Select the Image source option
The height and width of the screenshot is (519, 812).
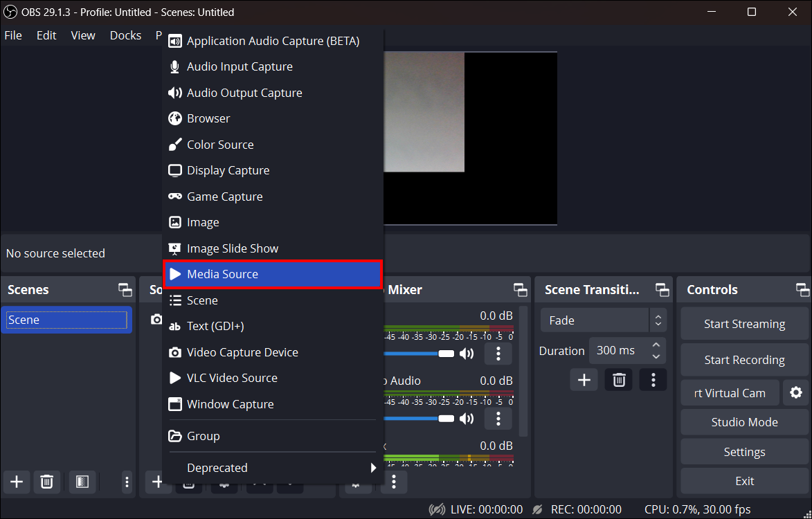click(273, 223)
